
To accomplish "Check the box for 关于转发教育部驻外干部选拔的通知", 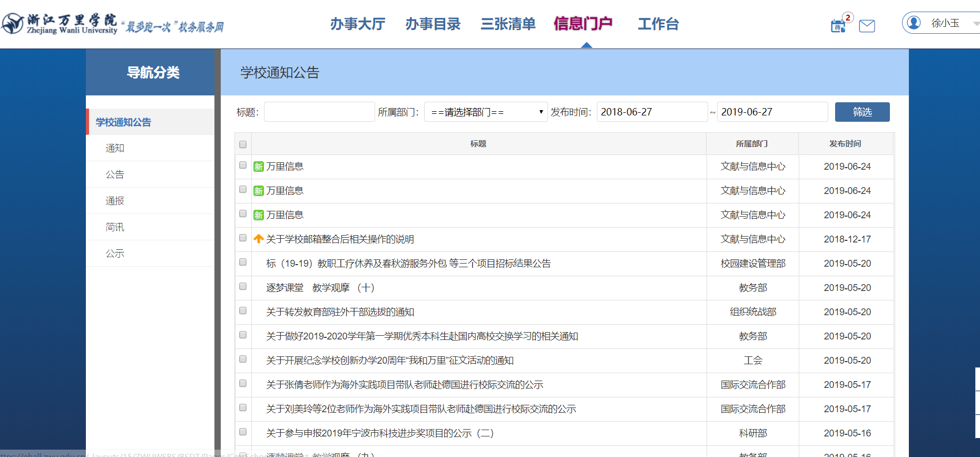I will [243, 311].
